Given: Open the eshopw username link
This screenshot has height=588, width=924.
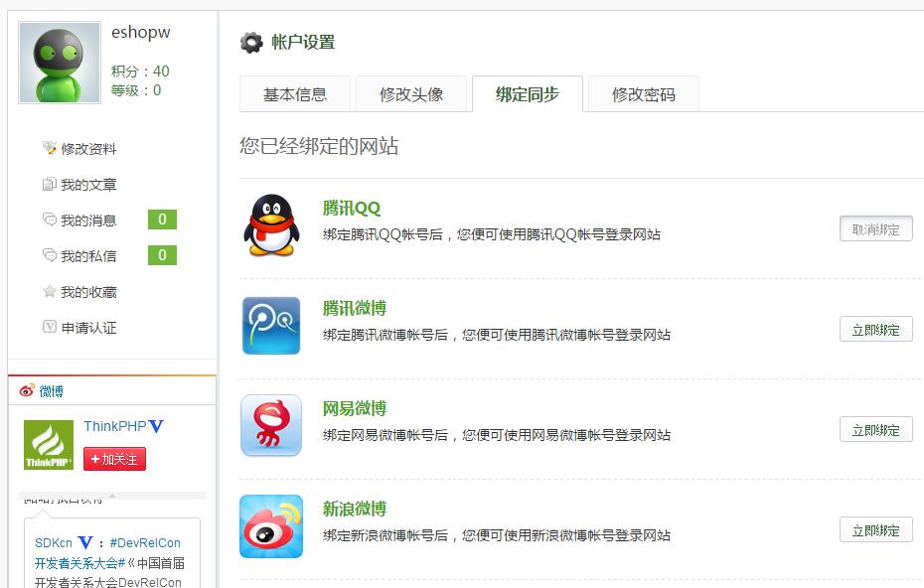Looking at the screenshot, I should tap(140, 33).
